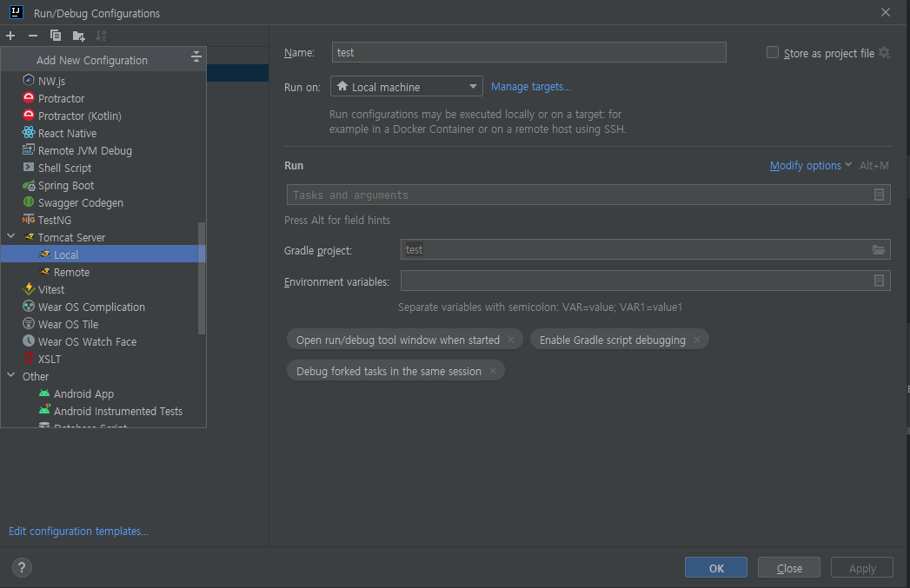Remove the Debug forked tasks chip

point(493,371)
